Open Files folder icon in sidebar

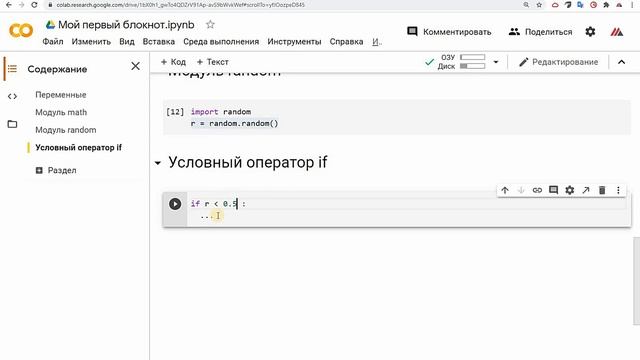click(x=12, y=124)
